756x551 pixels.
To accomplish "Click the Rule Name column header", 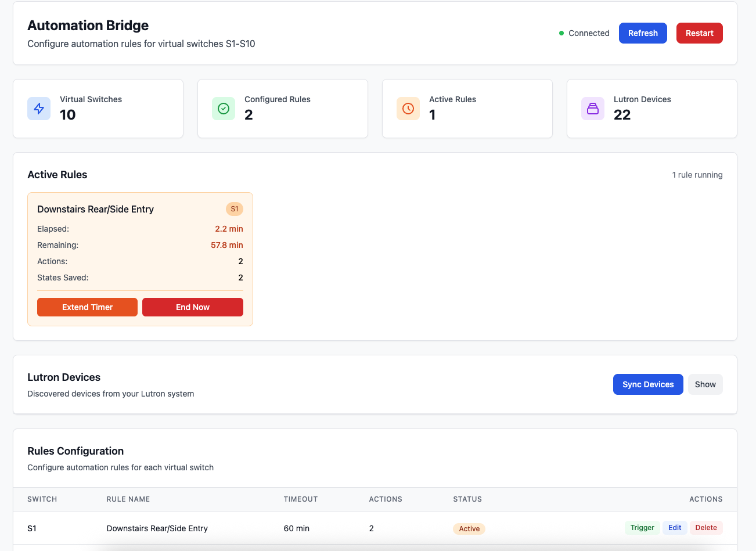I will 128,499.
